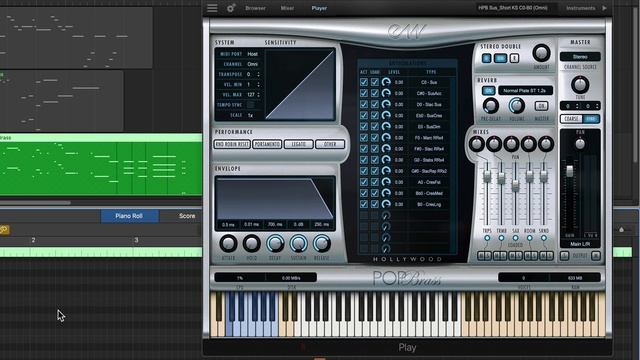This screenshot has width=640, height=360.
Task: Toggle Load checkbox for G0 - Stabs RRx4
Action: tap(374, 160)
